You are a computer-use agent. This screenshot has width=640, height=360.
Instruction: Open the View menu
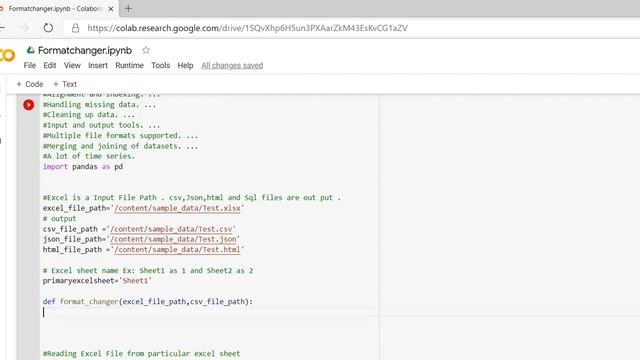coord(72,65)
